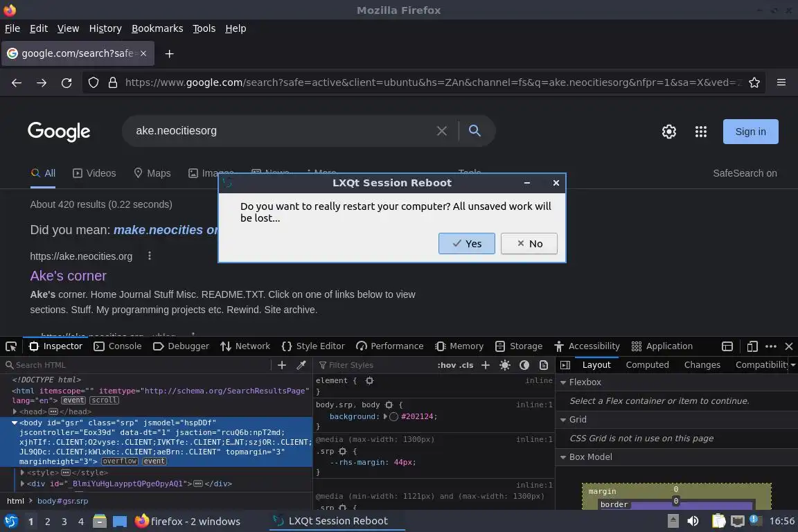Open the History menu

[105, 28]
